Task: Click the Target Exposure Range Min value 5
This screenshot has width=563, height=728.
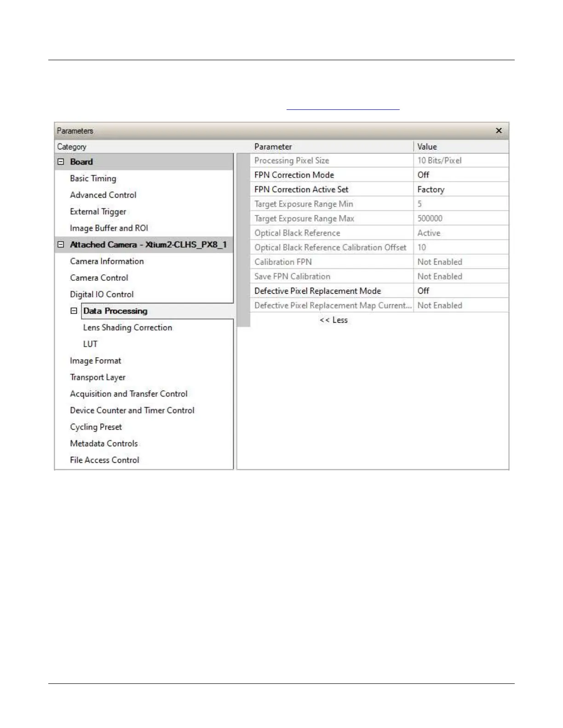Action: (x=419, y=204)
